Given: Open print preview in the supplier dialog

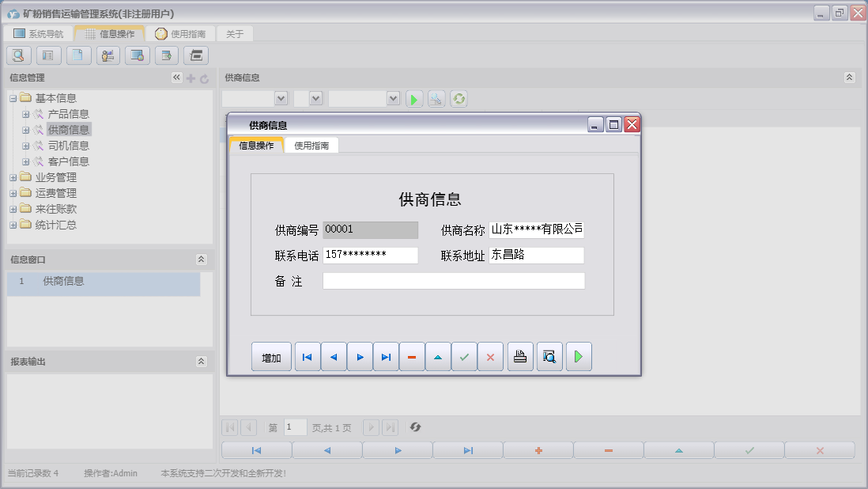Looking at the screenshot, I should click(x=549, y=357).
